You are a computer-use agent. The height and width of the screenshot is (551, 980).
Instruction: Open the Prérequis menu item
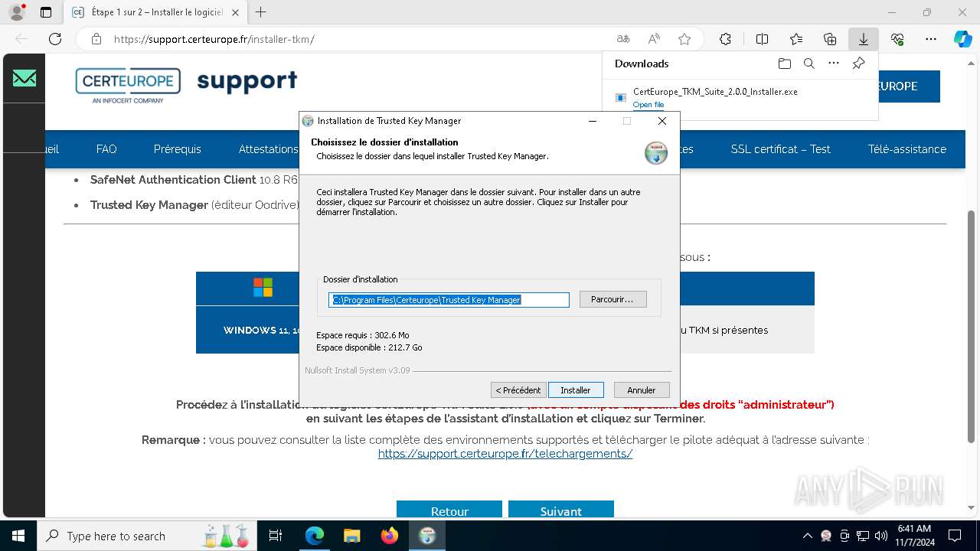[177, 149]
